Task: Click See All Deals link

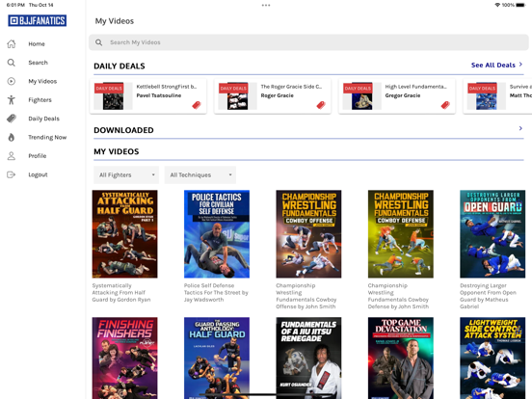Action: (496, 65)
